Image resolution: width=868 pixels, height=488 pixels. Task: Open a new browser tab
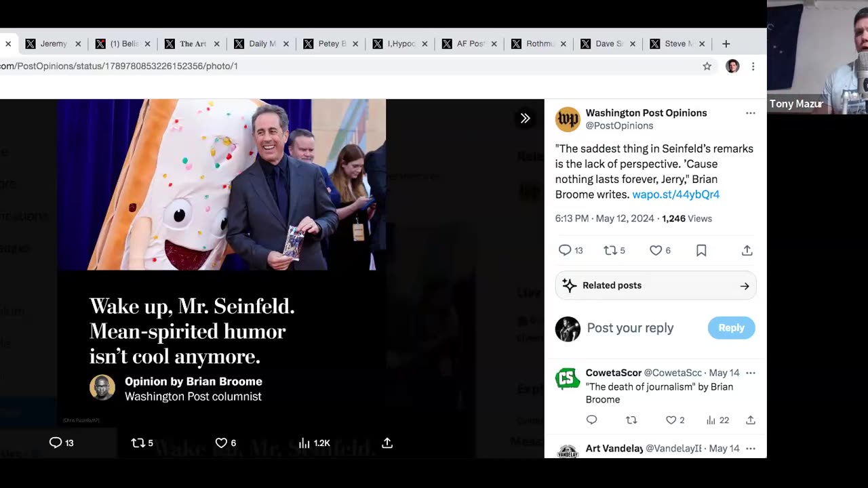coord(726,43)
